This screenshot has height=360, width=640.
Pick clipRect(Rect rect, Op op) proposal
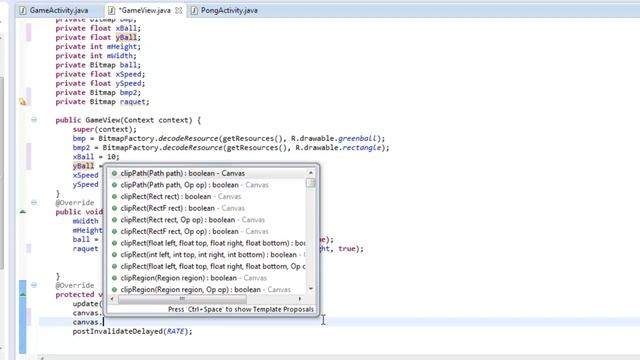point(208,220)
